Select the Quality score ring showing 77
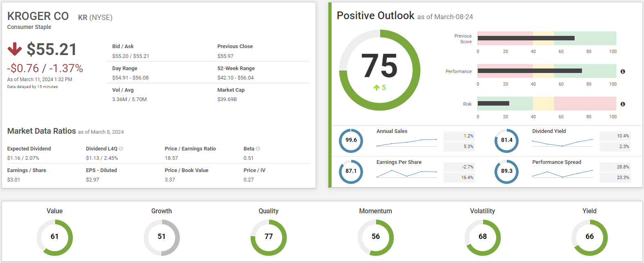Viewport: 644px width, 263px height. pyautogui.click(x=269, y=238)
